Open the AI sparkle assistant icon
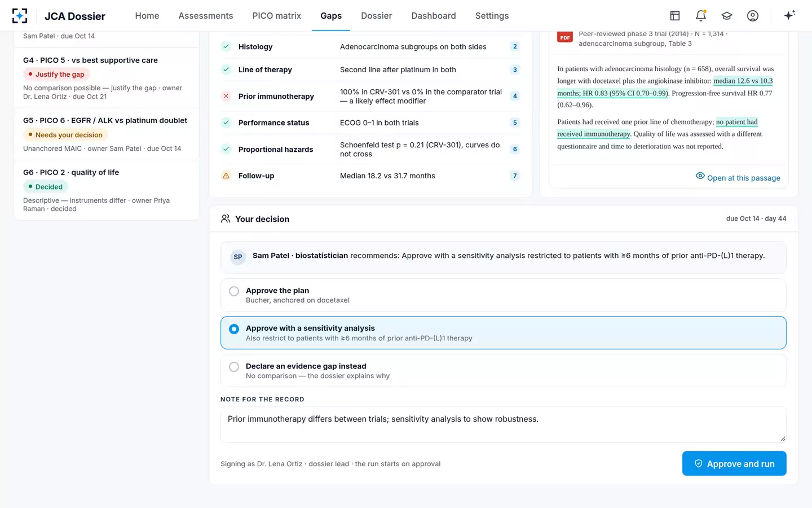This screenshot has height=508, width=812. tap(789, 15)
